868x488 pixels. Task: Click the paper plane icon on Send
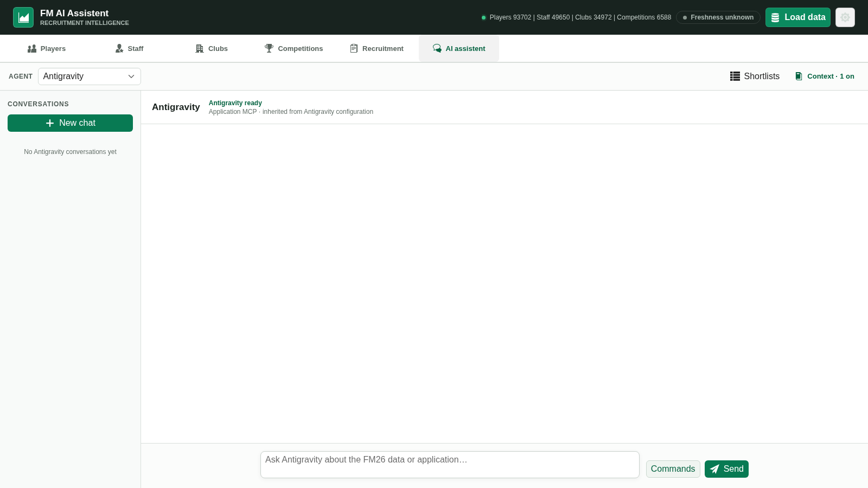click(x=714, y=469)
